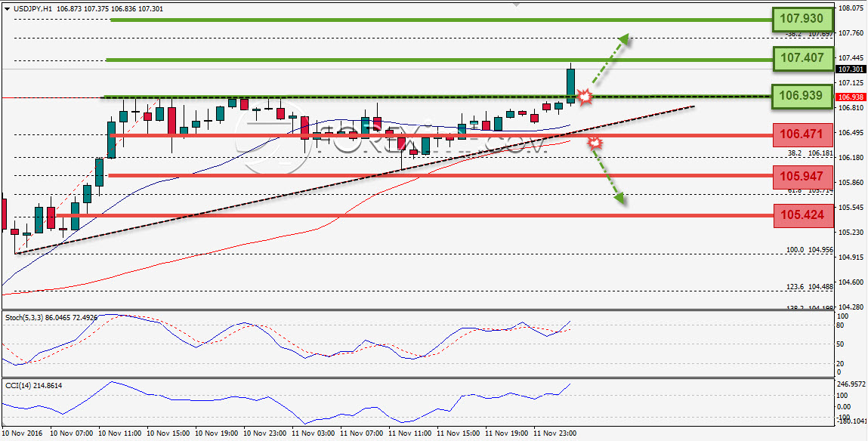This screenshot has height=441, width=868.
Task: Click Fibonacci label 38.2 106.181
Action: pyautogui.click(x=810, y=153)
